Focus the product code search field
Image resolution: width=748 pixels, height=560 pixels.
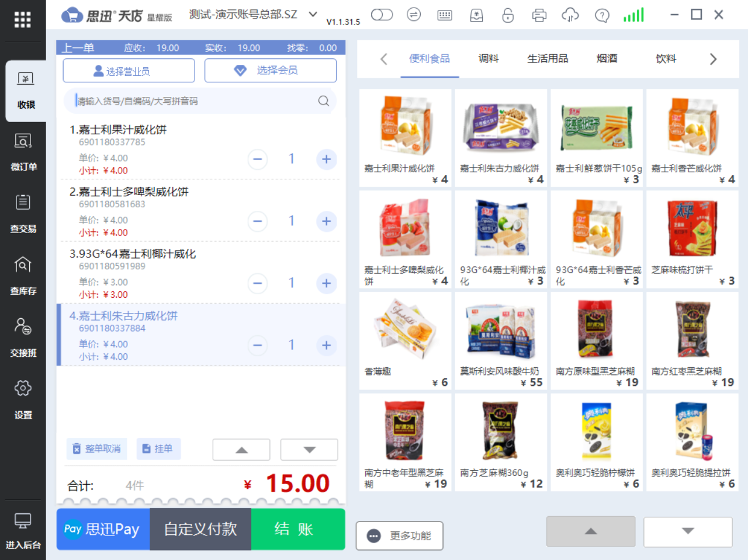point(200,101)
